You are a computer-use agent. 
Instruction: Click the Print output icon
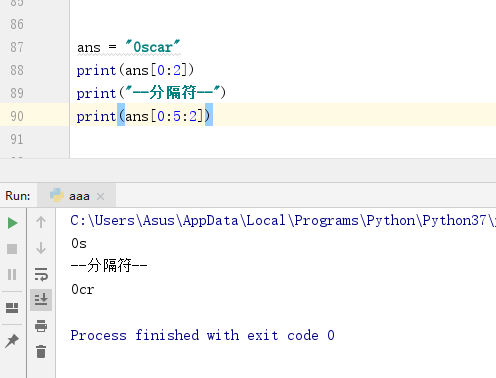41,326
